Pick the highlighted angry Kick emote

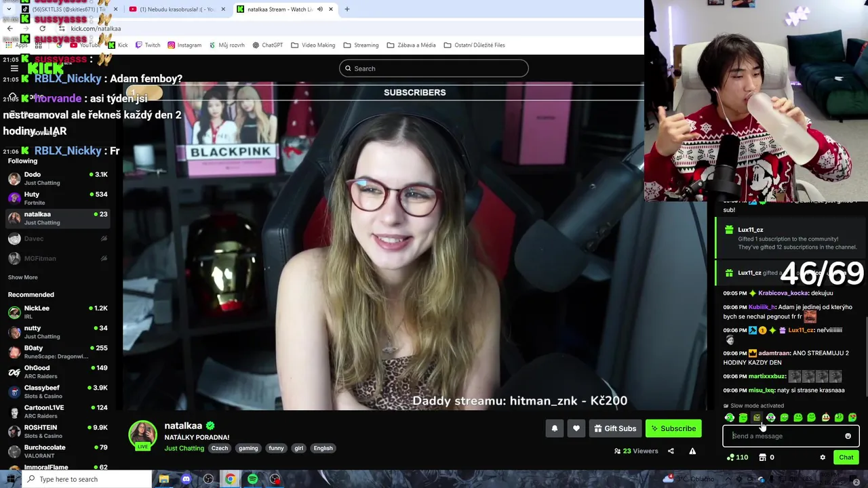[x=757, y=418]
